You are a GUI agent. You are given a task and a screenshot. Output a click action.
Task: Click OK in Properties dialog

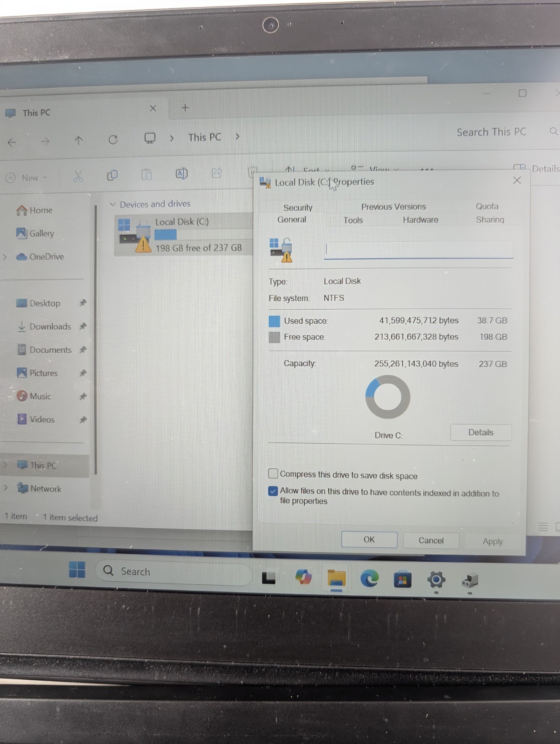tap(369, 539)
